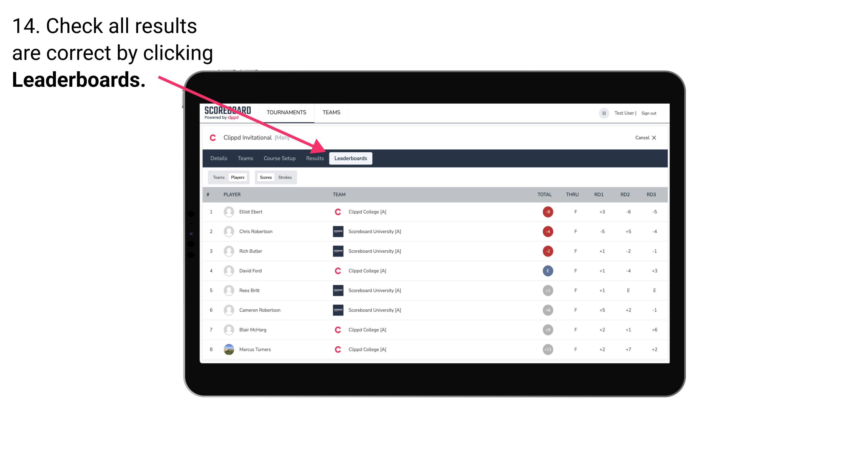
Task: Click the Scoreboard University icon next to Rees Britt
Action: [x=337, y=290]
